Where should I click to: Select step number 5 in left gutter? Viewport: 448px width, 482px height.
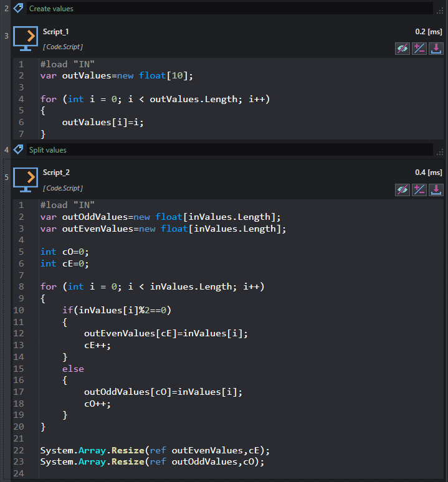point(6,177)
